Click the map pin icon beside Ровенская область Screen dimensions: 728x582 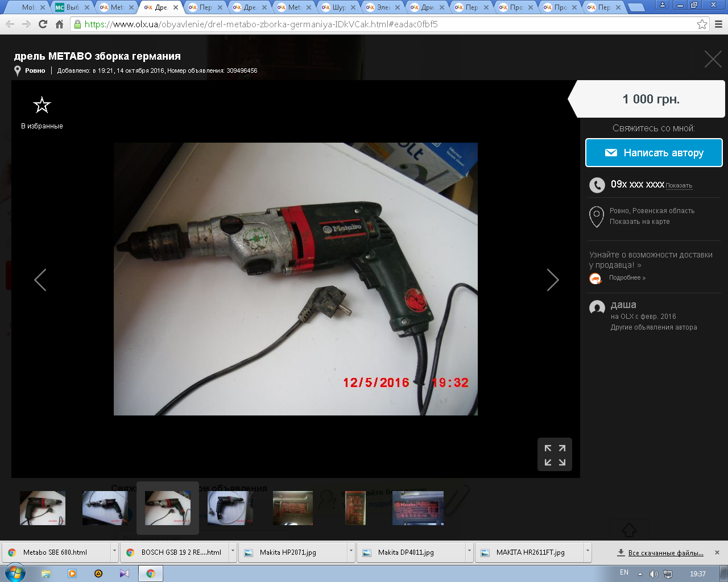tap(596, 217)
